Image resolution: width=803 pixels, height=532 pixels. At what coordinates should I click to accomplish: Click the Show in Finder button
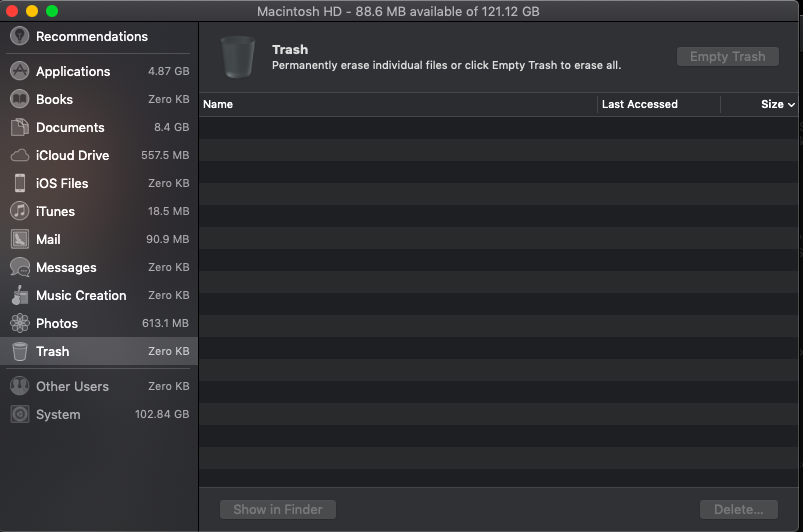(x=278, y=509)
